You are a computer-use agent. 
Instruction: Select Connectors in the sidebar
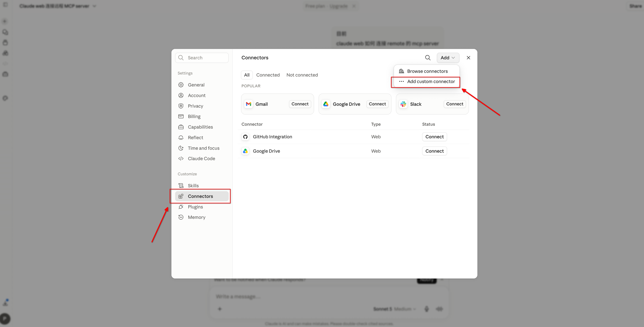(x=202, y=196)
